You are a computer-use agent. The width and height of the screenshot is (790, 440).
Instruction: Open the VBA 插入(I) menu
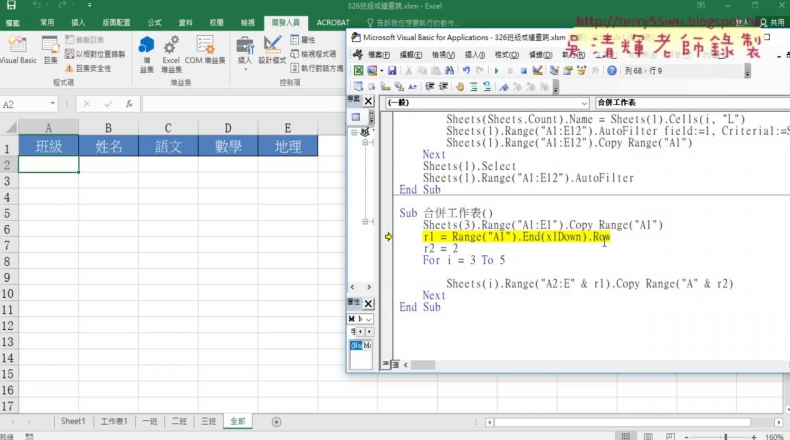tap(475, 54)
